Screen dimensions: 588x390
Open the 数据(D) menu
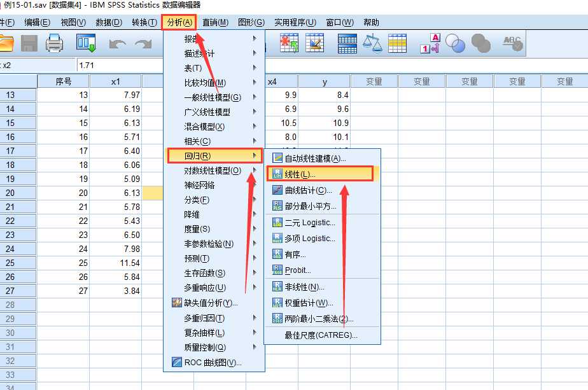tap(109, 22)
